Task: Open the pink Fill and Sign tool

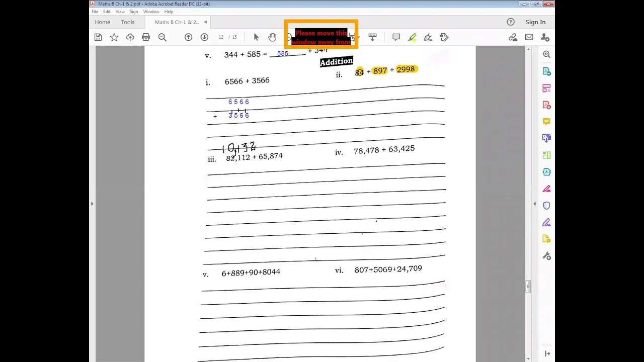Action: pyautogui.click(x=547, y=189)
